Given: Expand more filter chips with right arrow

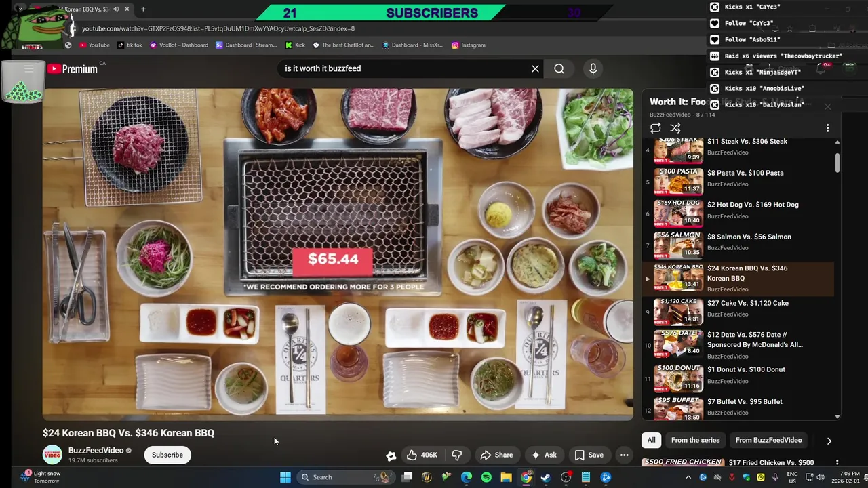Looking at the screenshot, I should pyautogui.click(x=829, y=441).
